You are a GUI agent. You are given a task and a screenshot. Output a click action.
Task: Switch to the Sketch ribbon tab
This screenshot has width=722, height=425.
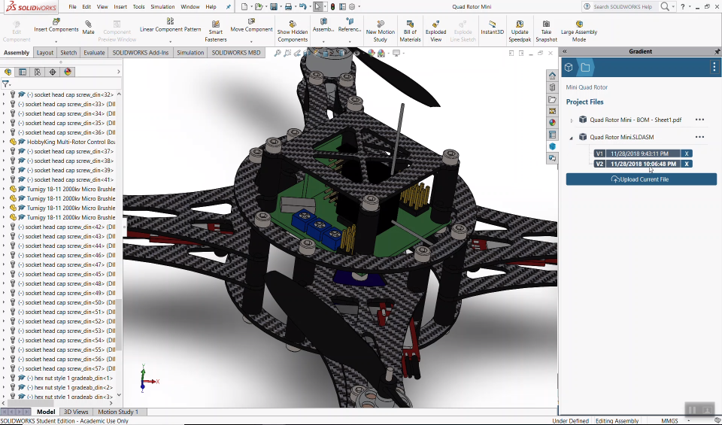[68, 52]
